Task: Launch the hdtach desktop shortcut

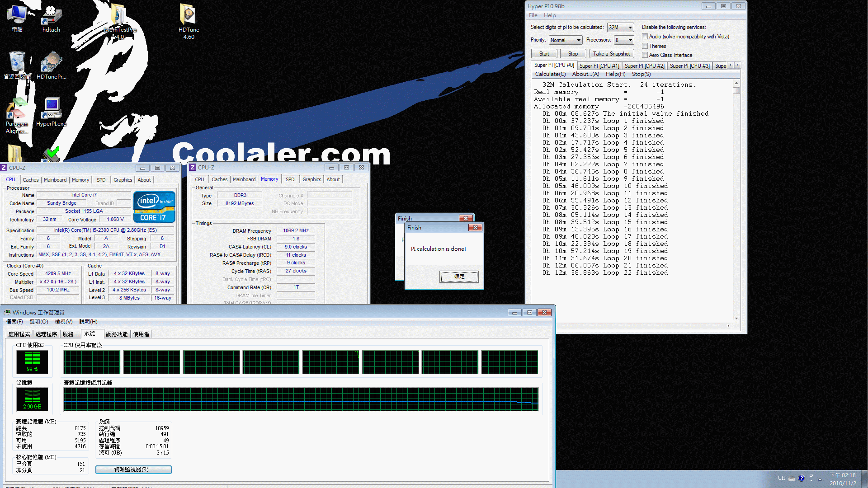Action: [51, 18]
